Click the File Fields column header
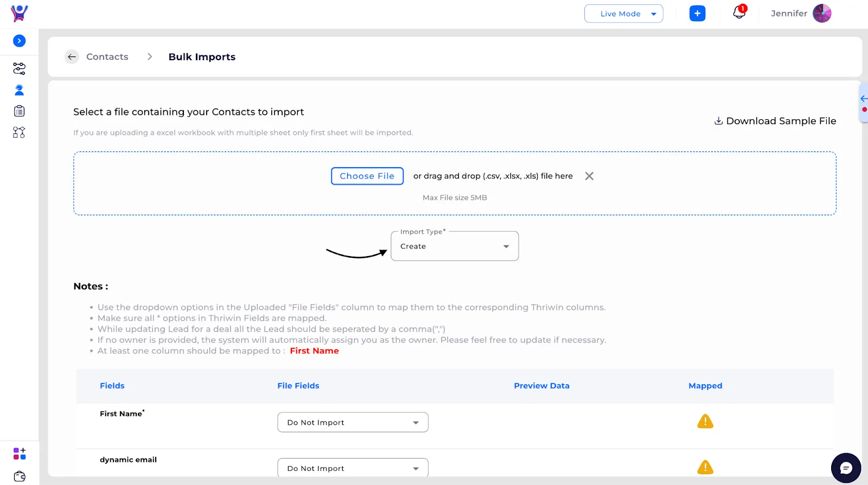This screenshot has height=485, width=868. (x=298, y=386)
